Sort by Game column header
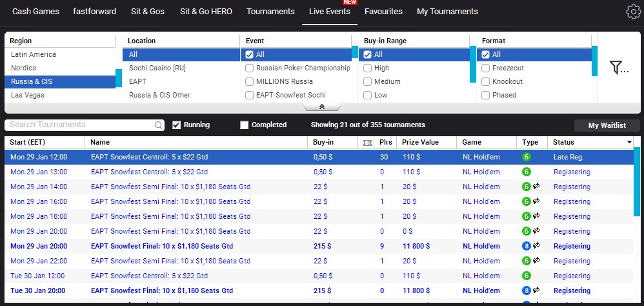Image resolution: width=644 pixels, height=306 pixels. click(487, 142)
